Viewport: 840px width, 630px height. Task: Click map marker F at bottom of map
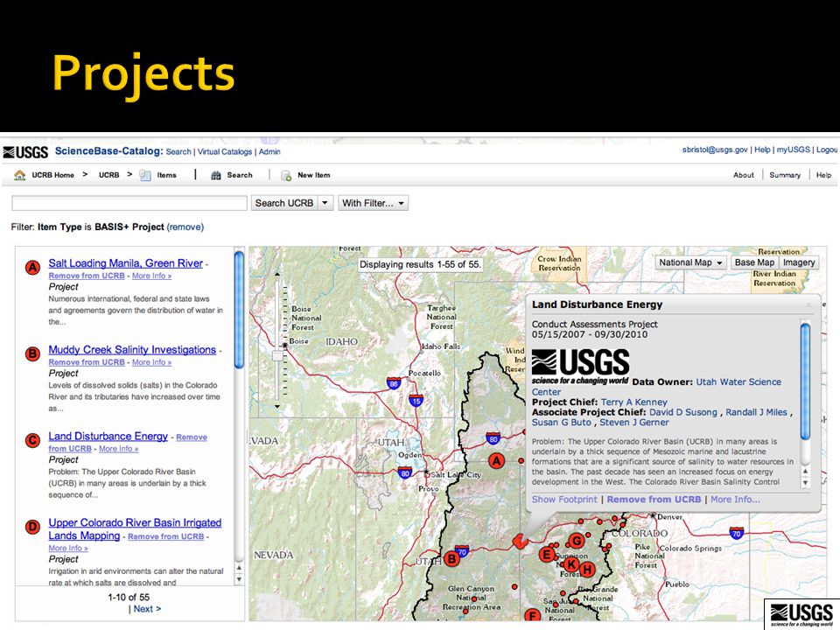click(x=532, y=615)
